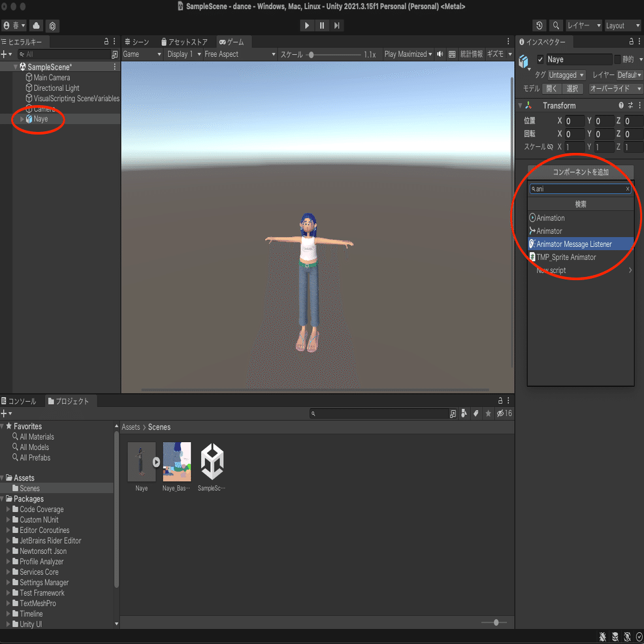Viewport: 644px width, 644px height.
Task: Toggle the hidden packages eye icon
Action: click(504, 413)
